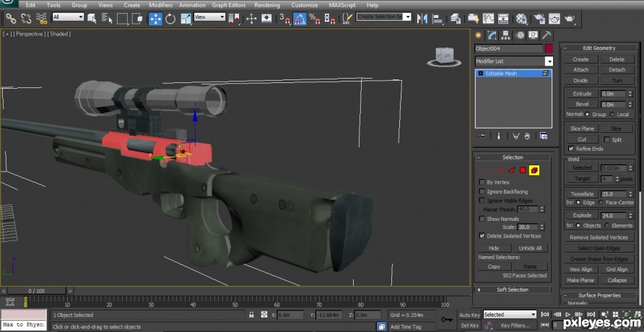The width and height of the screenshot is (644, 332).
Task: Open Select by Name tool
Action: (x=107, y=19)
